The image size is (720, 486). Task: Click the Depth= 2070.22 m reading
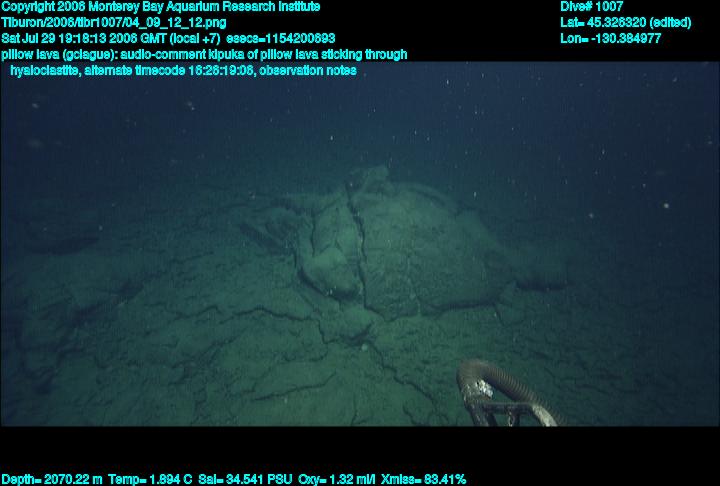[x=52, y=480]
